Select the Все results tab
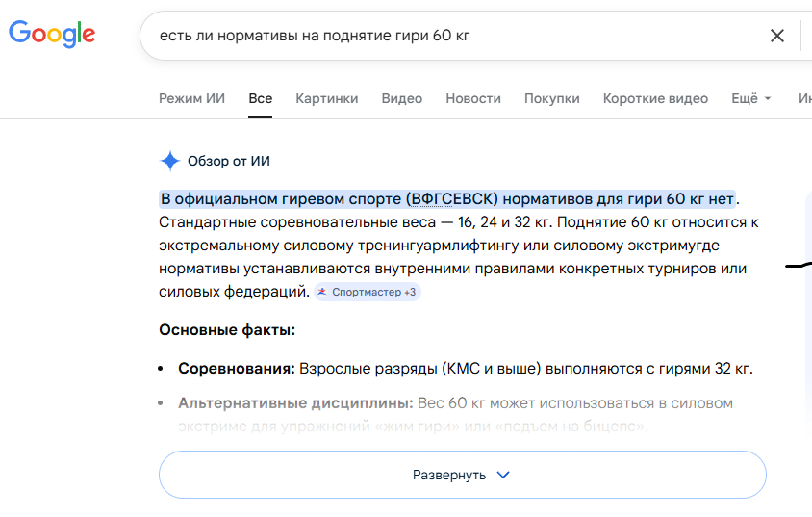Viewport: 812px width, 517px height. point(260,98)
